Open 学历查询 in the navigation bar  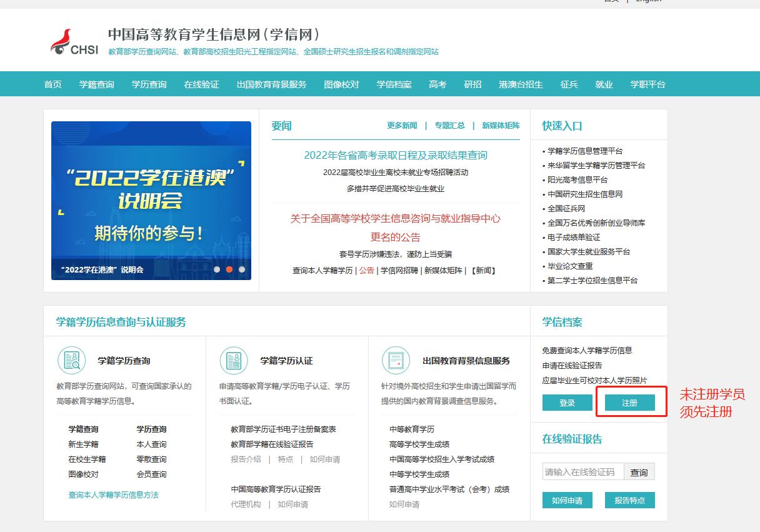coord(149,84)
